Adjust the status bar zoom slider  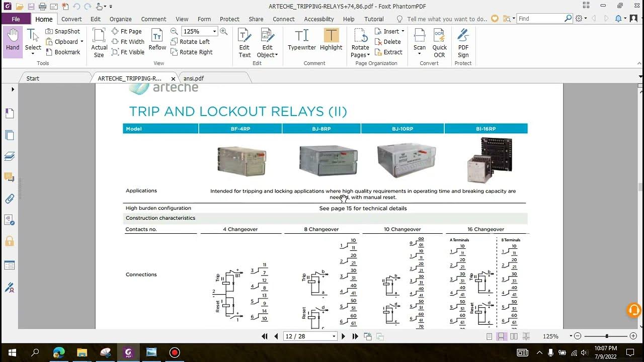(607, 336)
